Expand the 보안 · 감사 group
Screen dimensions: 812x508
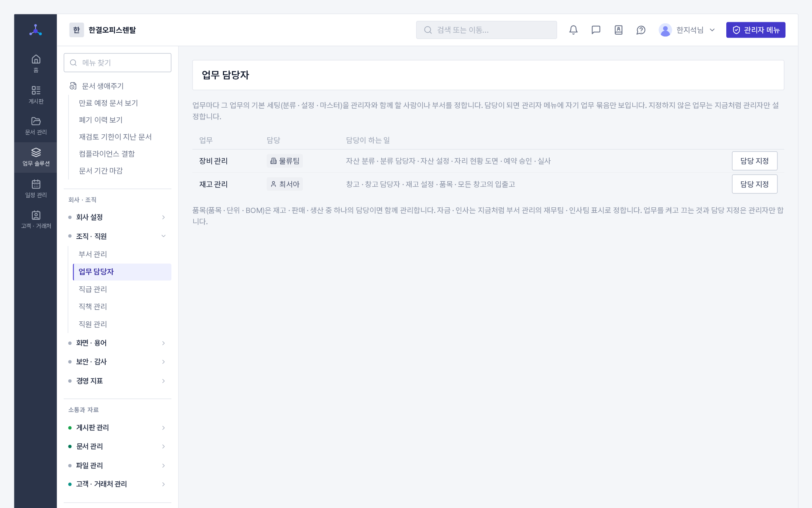118,362
